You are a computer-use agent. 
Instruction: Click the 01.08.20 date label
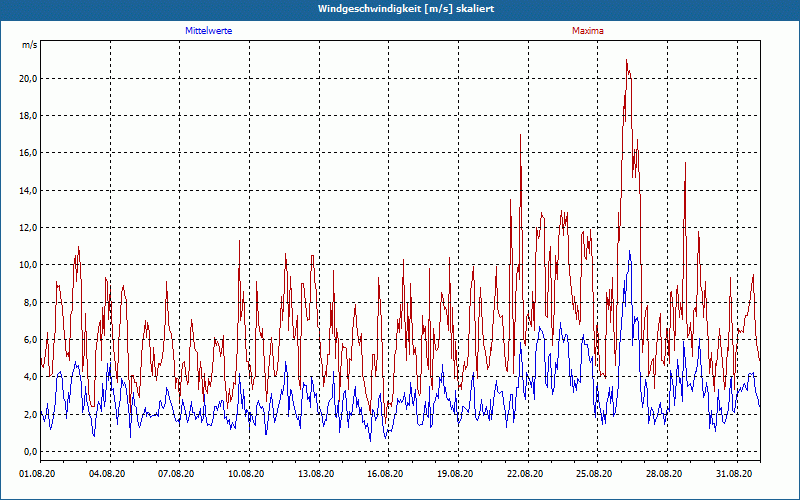point(37,474)
